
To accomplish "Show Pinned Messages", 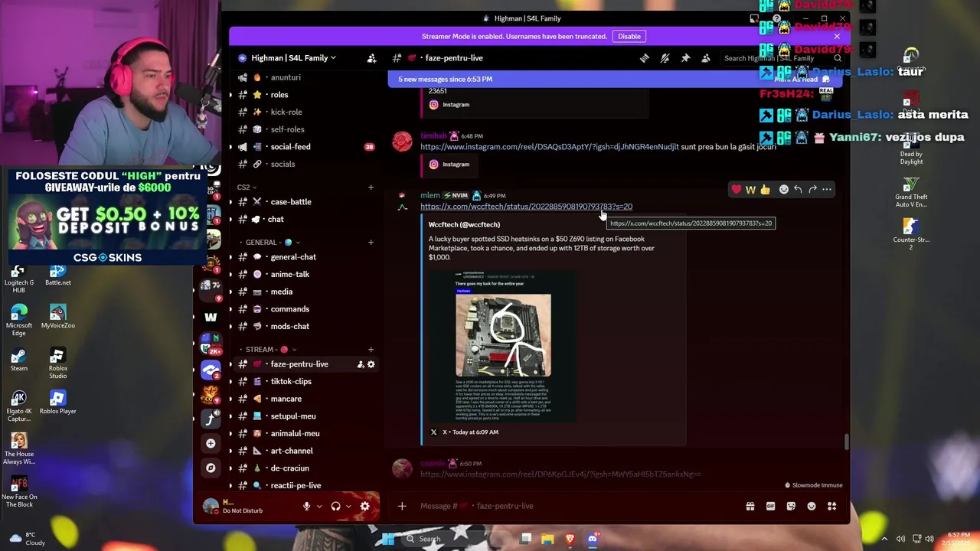I will pyautogui.click(x=685, y=58).
